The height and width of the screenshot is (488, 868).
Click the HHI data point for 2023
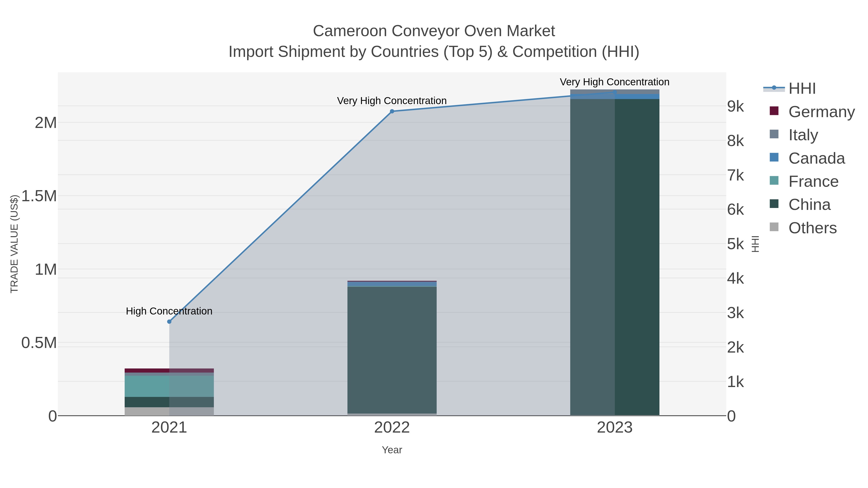pyautogui.click(x=615, y=92)
